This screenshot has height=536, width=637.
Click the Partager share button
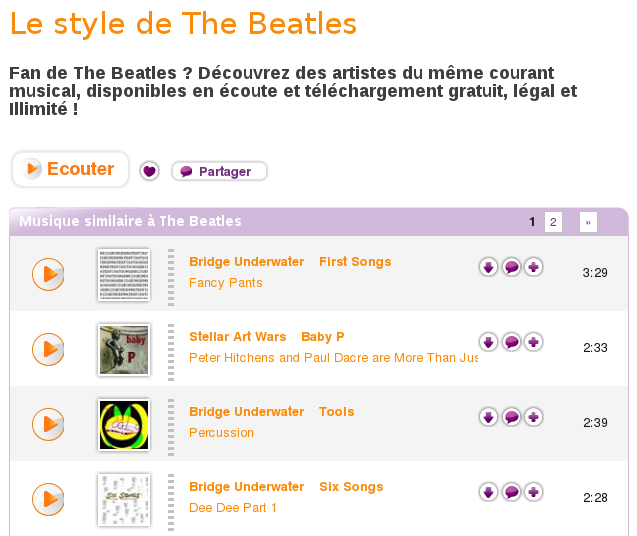219,171
